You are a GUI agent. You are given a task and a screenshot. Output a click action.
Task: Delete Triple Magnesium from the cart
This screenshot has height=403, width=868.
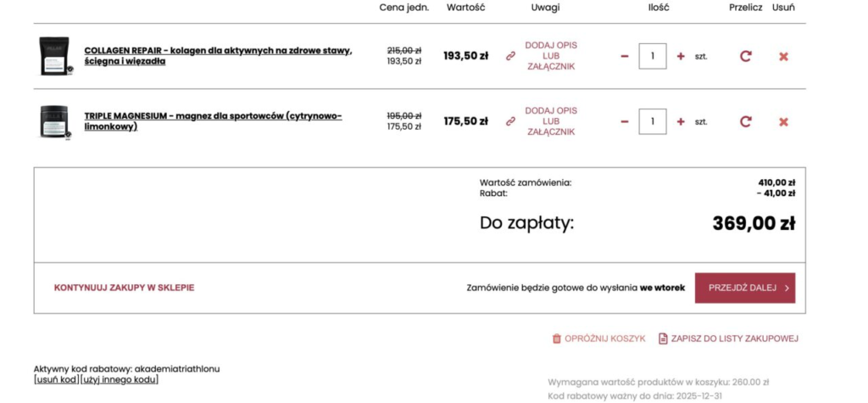tap(783, 121)
